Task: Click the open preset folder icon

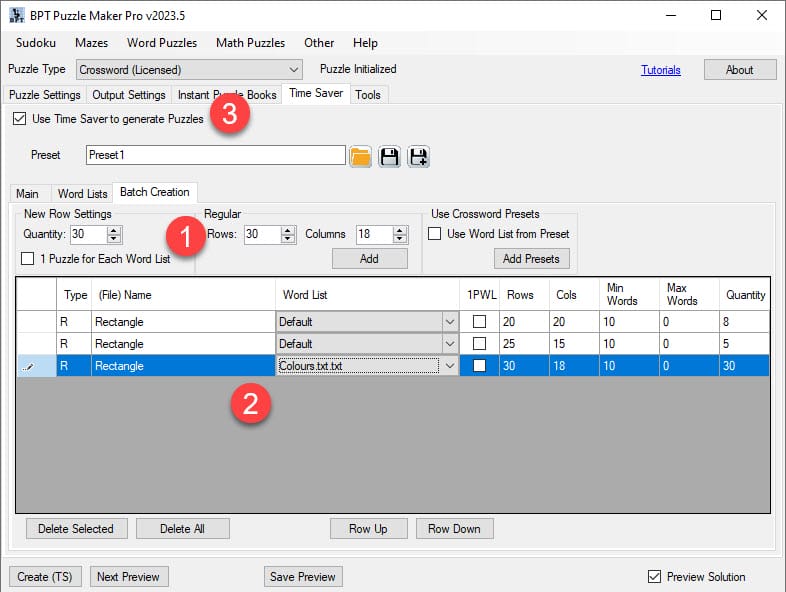Action: click(x=360, y=156)
